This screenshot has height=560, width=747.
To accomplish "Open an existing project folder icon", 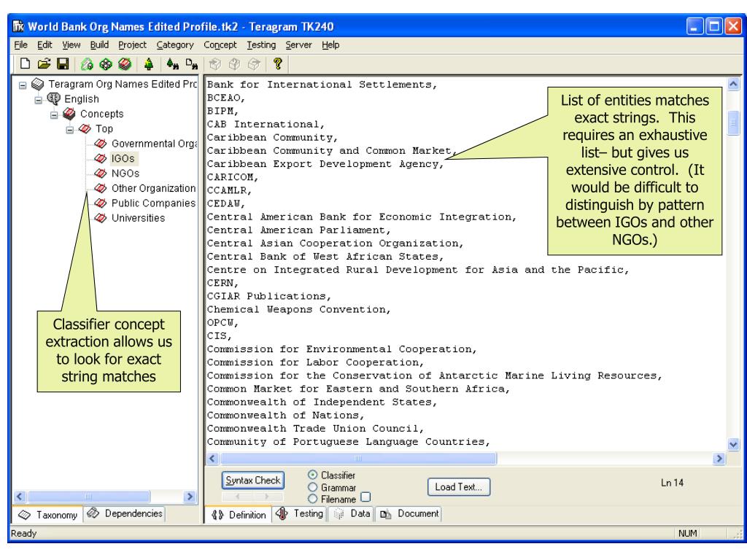I will tap(44, 63).
